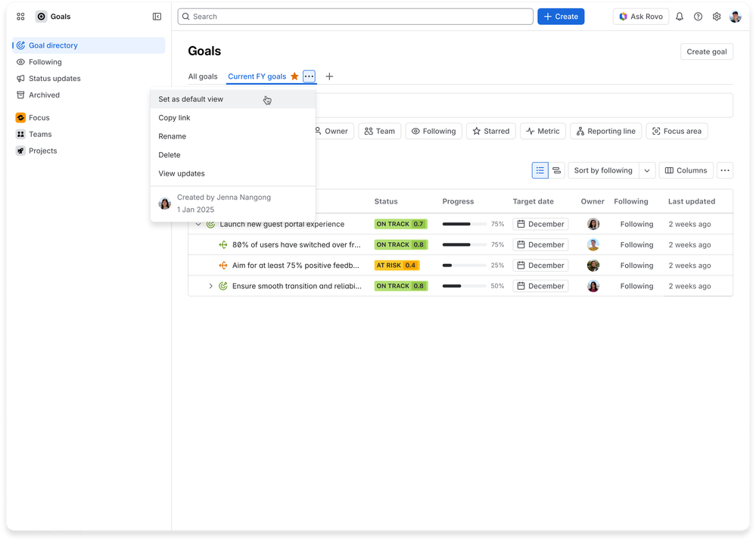Click the sub-goal icon for 80% of users row
This screenshot has height=541, width=756.
coord(222,245)
